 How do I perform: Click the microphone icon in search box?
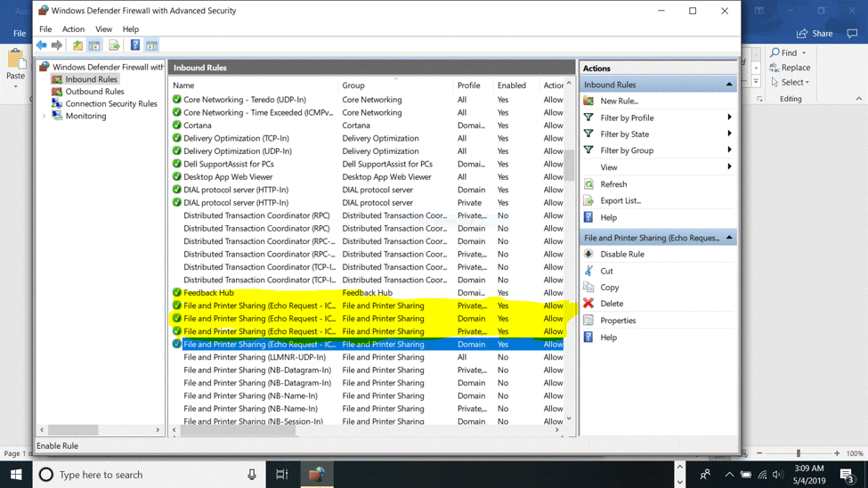(x=252, y=475)
